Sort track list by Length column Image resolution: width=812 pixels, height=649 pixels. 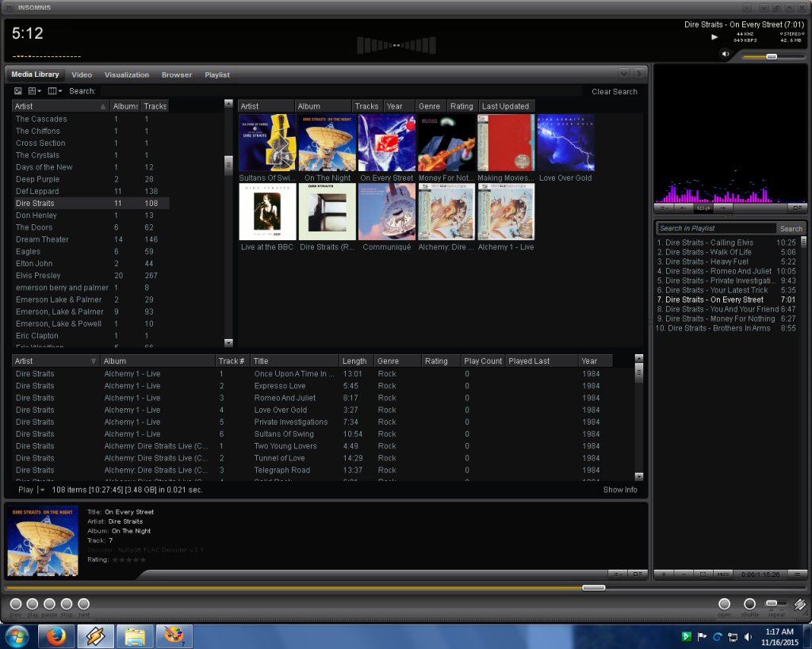point(356,361)
